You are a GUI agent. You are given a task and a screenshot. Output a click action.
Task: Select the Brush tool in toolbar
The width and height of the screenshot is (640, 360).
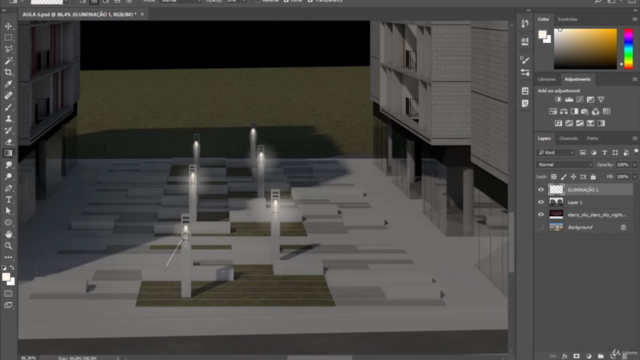(8, 107)
